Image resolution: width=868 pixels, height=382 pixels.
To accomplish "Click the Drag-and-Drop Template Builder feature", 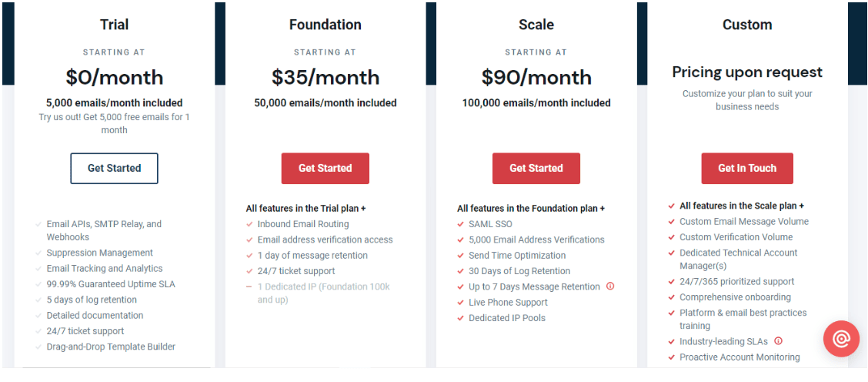I will tap(111, 347).
